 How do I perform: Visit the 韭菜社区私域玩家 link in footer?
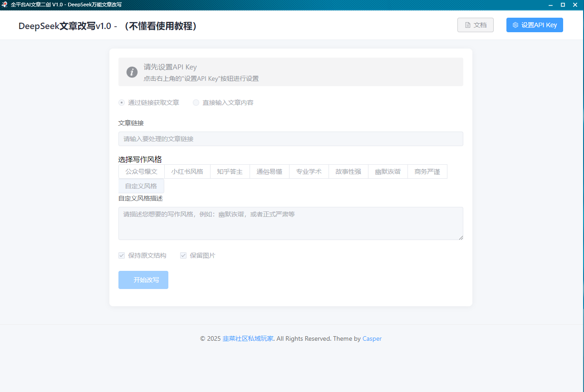coord(249,338)
